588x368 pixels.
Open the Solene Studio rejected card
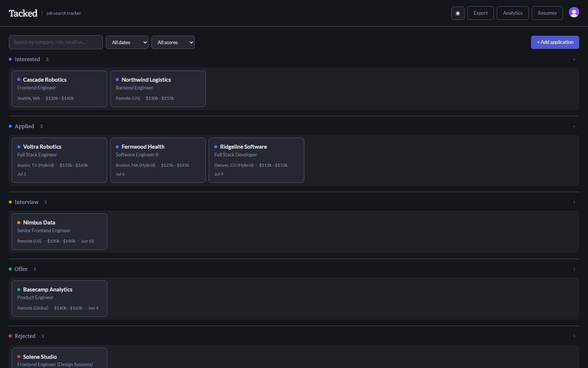click(x=60, y=358)
